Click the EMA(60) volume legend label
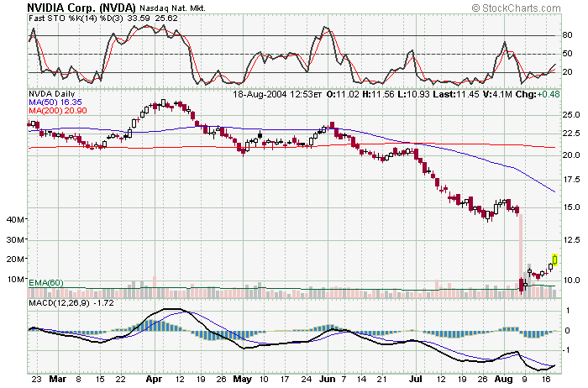Screen dimensions: 588x388 pos(45,283)
